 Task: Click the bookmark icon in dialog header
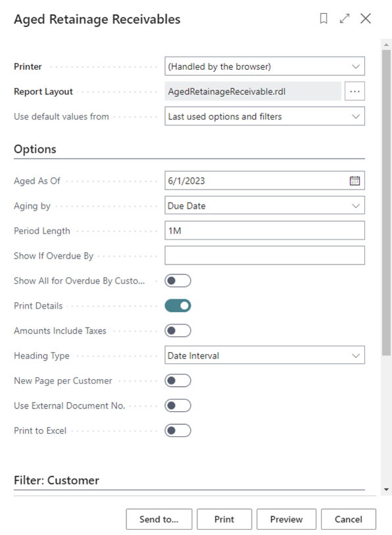(324, 18)
